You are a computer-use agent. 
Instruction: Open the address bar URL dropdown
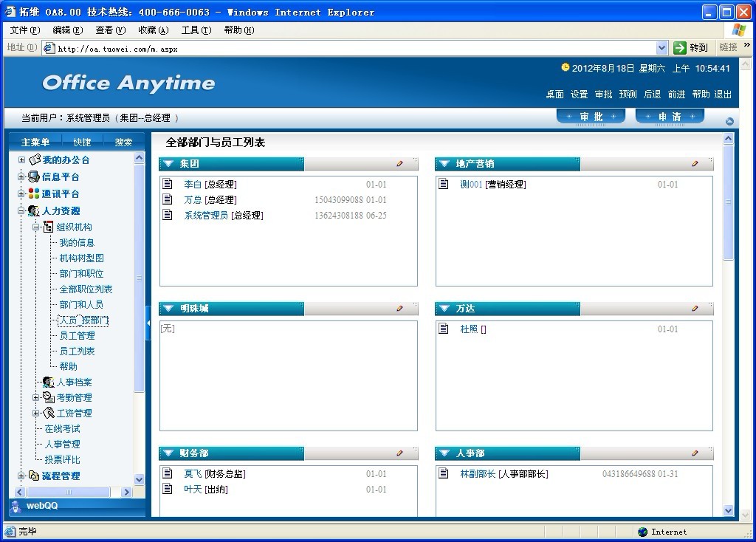661,48
